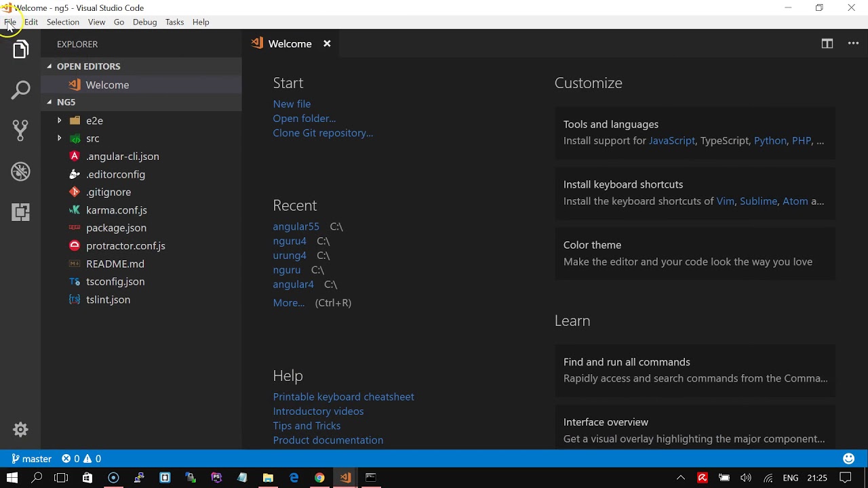Open the File menu
This screenshot has width=868, height=488.
pos(10,22)
